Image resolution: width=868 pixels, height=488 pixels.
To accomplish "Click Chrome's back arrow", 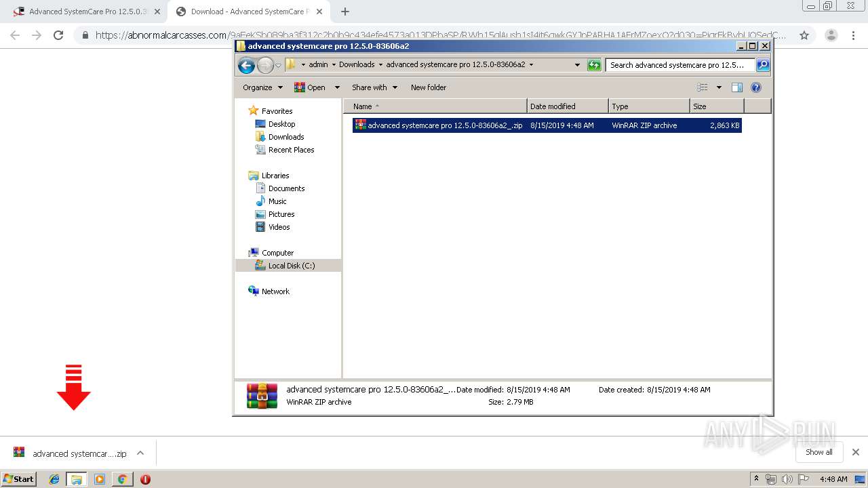I will tap(15, 35).
